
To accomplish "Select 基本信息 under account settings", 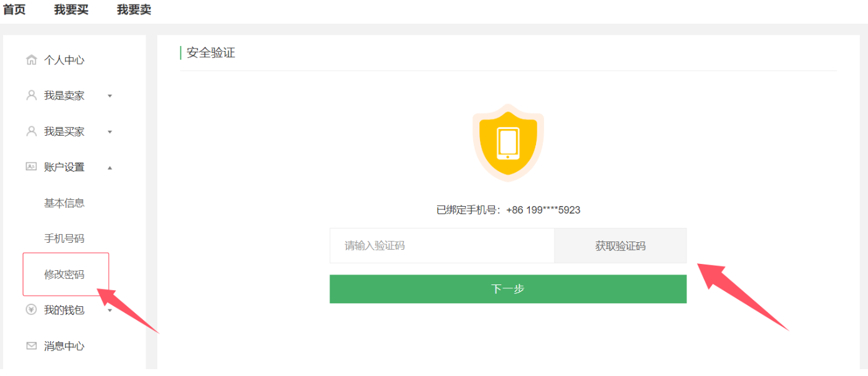I will pos(64,203).
